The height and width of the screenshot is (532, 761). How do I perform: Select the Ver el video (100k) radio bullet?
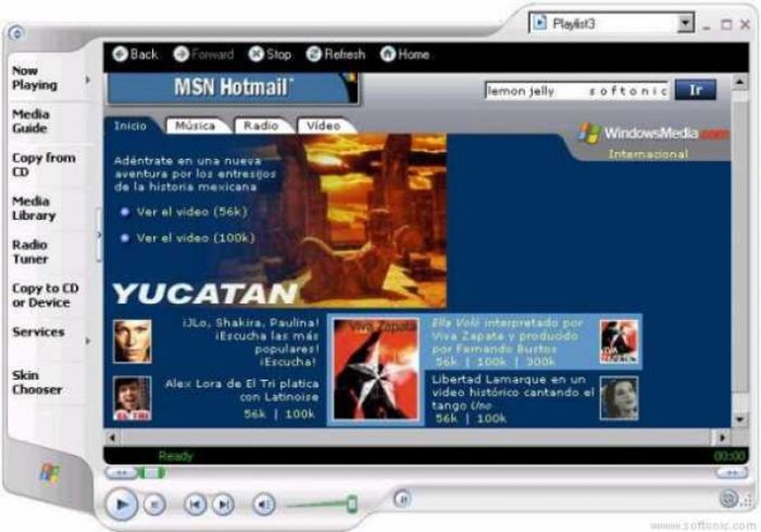click(125, 238)
